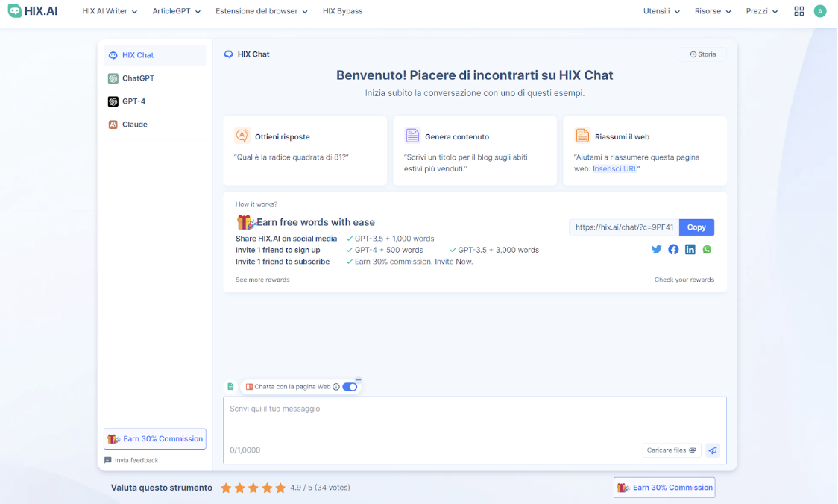838x504 pixels.
Task: Collapse the web page chat bar minus icon
Action: [x=359, y=379]
